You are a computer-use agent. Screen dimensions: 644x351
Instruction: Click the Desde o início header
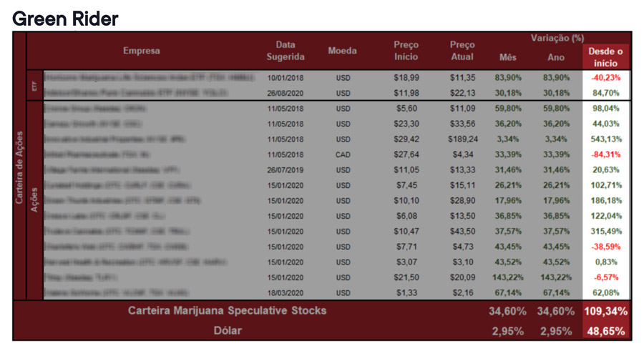click(605, 57)
